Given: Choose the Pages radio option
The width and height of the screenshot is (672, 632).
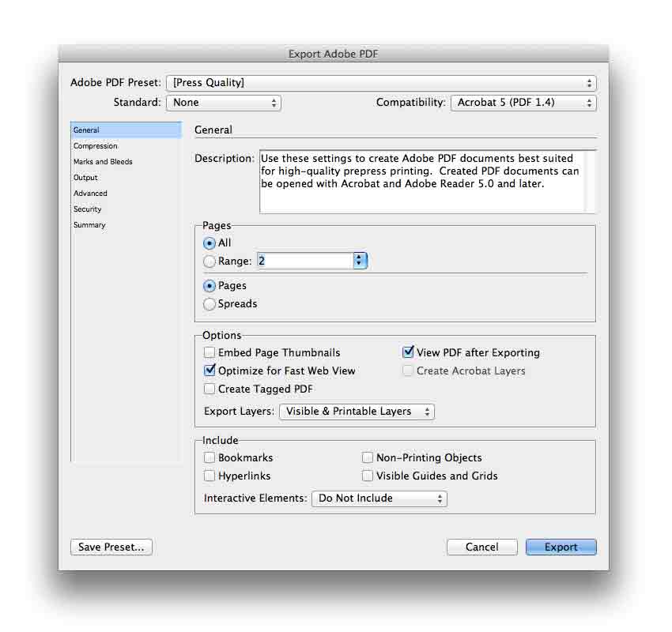Looking at the screenshot, I should [210, 286].
